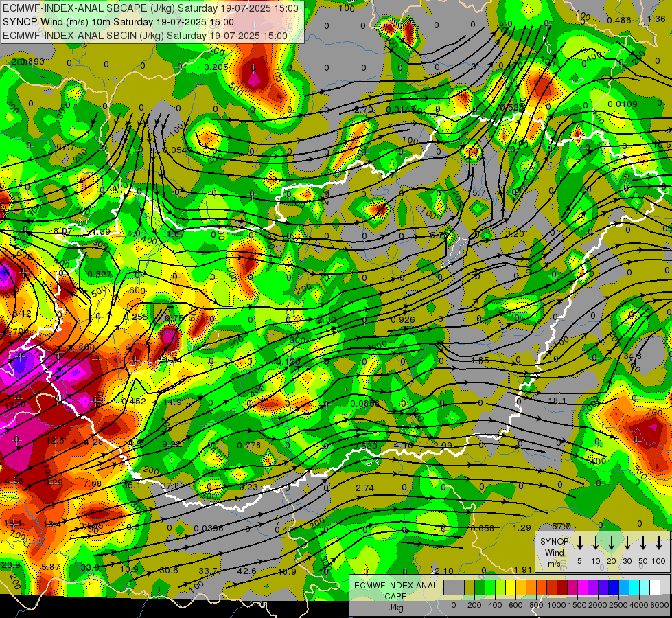672x618 pixels.
Task: Pick the dark green swatch in CAPE legend
Action: [480, 588]
